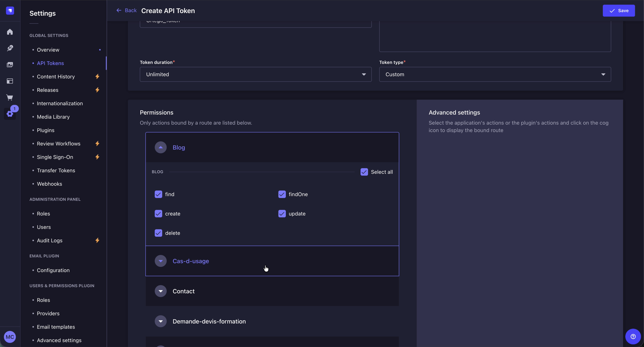Viewport: 644px width, 347px height.
Task: Go to Transfer Tokens settings
Action: click(x=56, y=170)
